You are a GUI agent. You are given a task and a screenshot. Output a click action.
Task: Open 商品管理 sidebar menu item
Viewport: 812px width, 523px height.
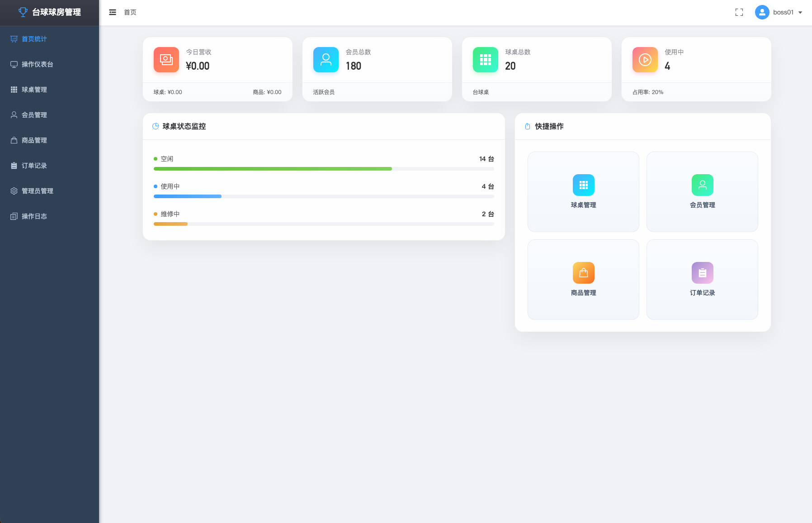[49, 140]
